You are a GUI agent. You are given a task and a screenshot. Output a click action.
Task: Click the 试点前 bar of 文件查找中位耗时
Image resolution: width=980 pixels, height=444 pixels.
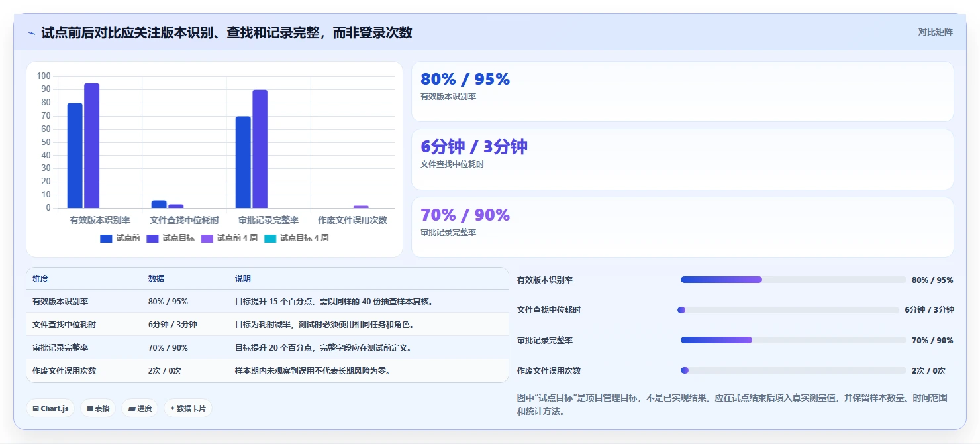[159, 204]
